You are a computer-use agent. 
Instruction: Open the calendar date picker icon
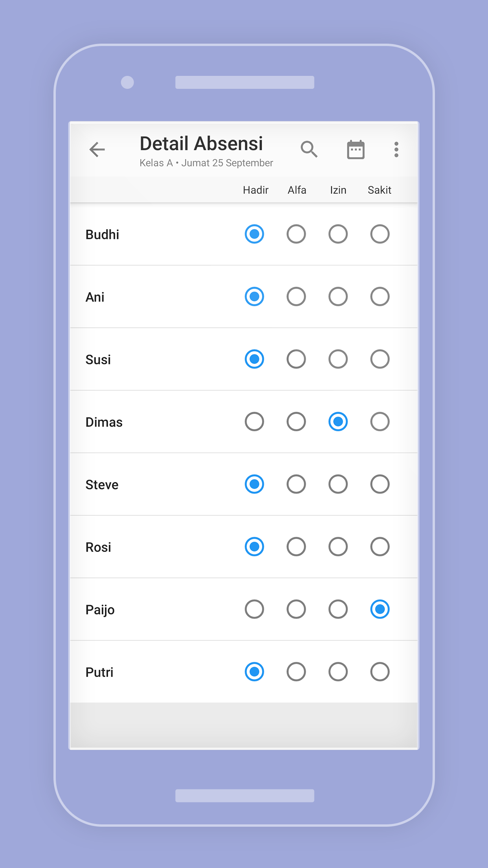tap(356, 150)
